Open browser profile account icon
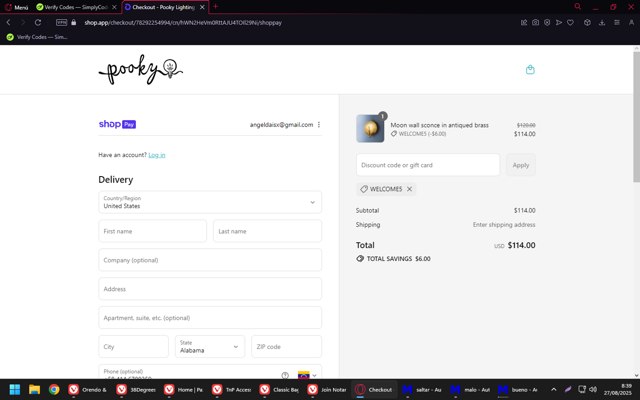Screen dimensions: 640x400 [x=631, y=22]
